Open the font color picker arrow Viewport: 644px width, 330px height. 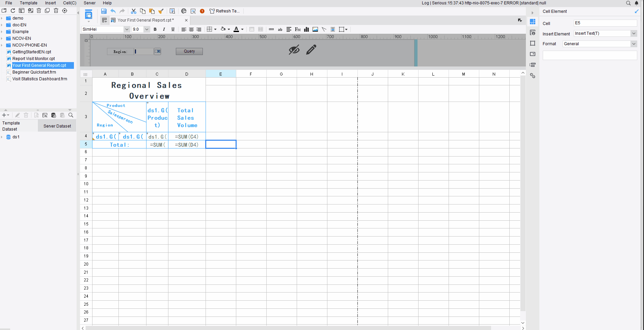(242, 29)
